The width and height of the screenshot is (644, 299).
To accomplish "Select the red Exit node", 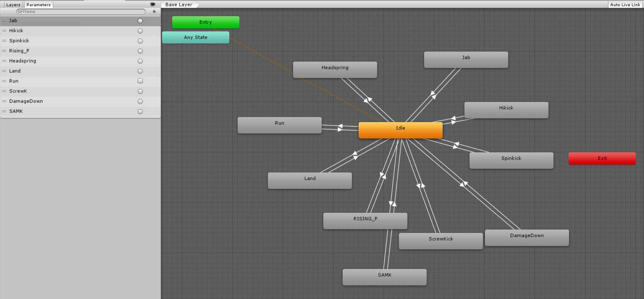I will click(x=602, y=159).
